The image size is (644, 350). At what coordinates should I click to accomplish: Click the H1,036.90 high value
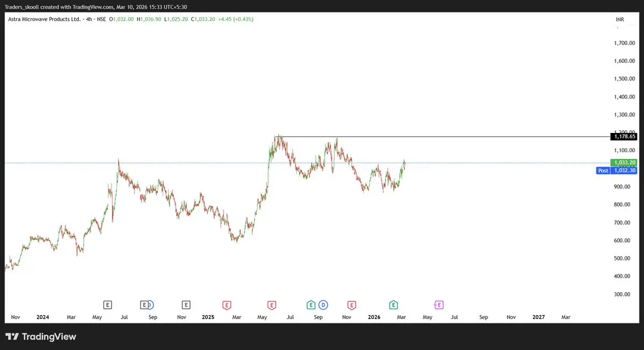coord(149,19)
